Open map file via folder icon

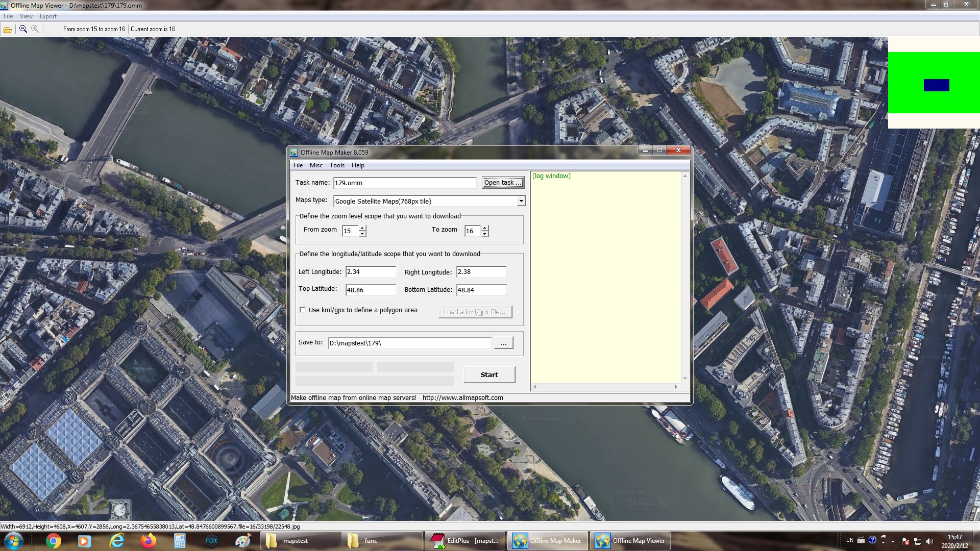tap(8, 29)
